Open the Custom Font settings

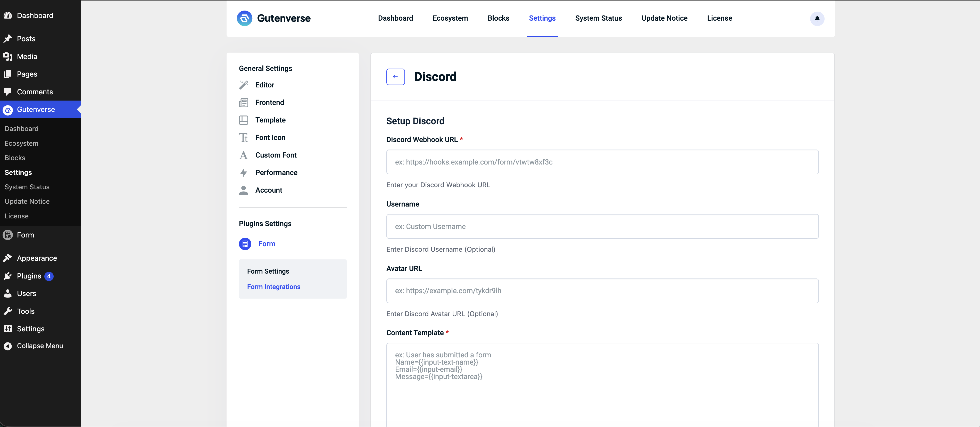[x=276, y=155]
